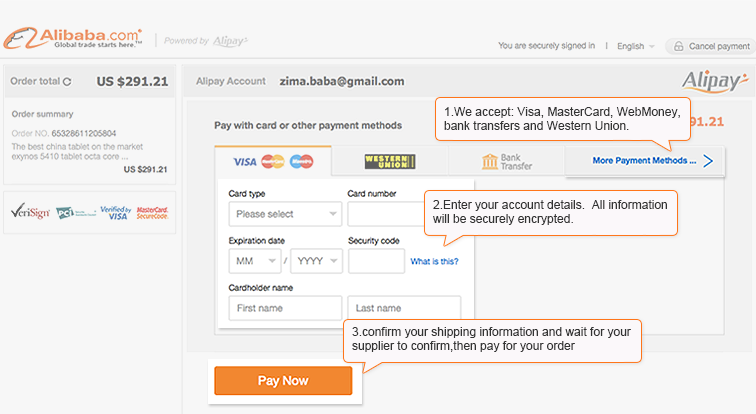Open the English language selector
Screen dimensions: 756x414
click(x=635, y=46)
